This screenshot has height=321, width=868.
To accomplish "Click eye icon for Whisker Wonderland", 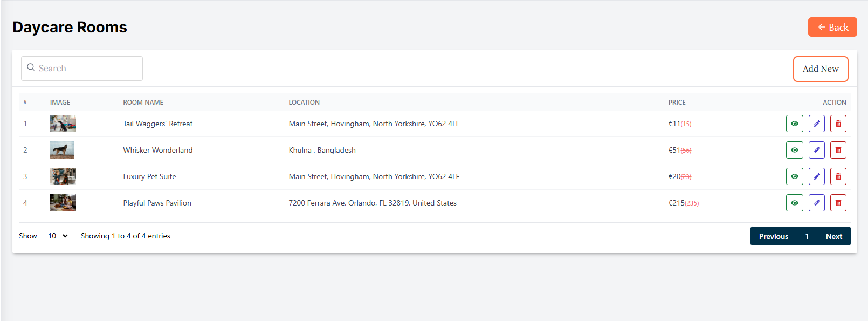I will pos(794,150).
